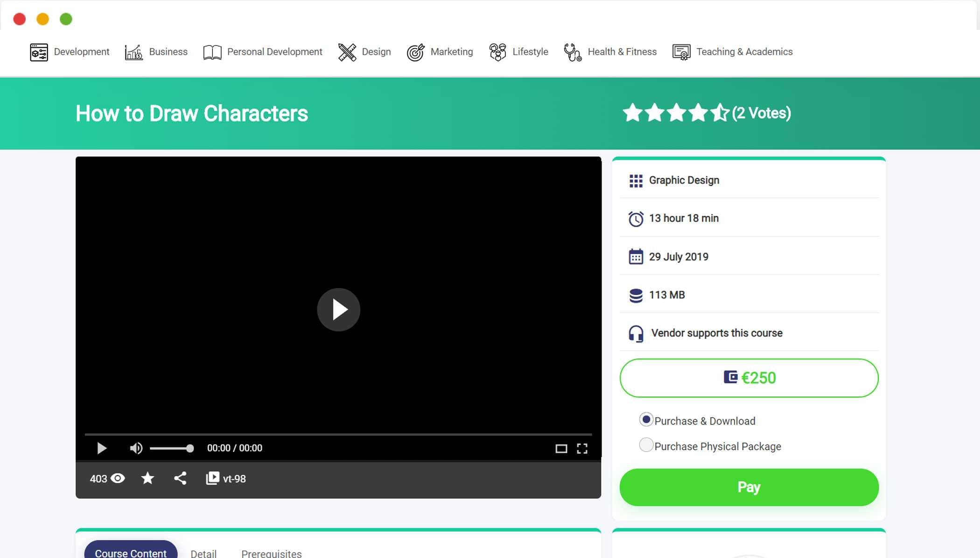
Task: Click the headset vendor support icon
Action: tap(636, 333)
